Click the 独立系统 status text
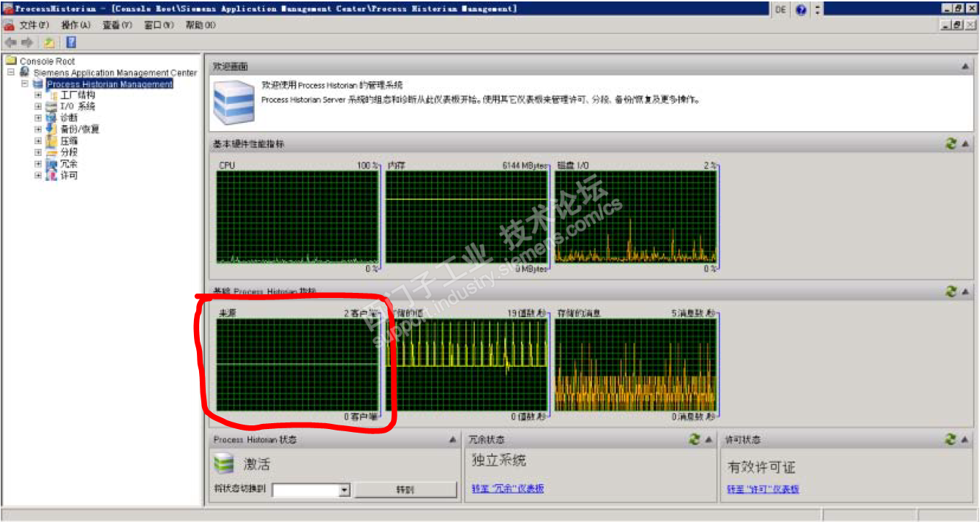980x522 pixels. click(x=498, y=461)
